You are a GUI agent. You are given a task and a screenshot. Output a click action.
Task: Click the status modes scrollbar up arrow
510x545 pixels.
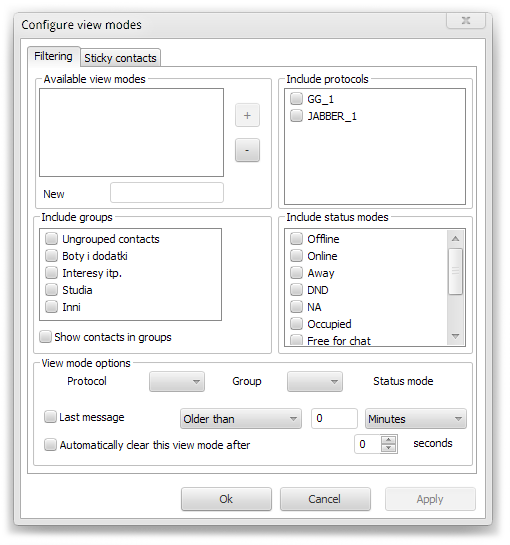(x=455, y=239)
